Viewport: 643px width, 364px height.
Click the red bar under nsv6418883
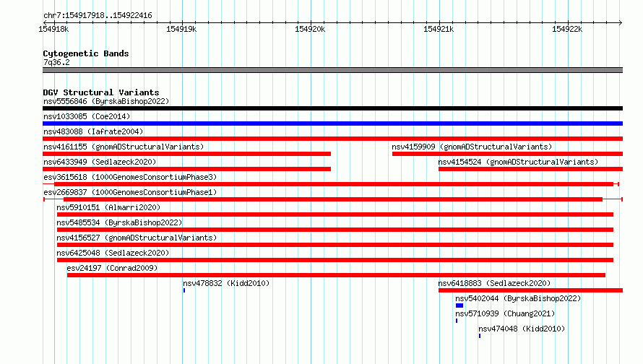530,290
